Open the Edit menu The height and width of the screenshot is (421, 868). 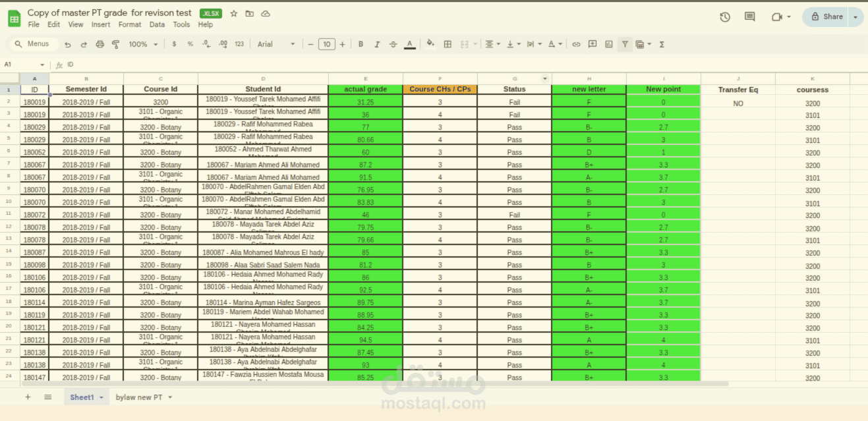(x=53, y=24)
